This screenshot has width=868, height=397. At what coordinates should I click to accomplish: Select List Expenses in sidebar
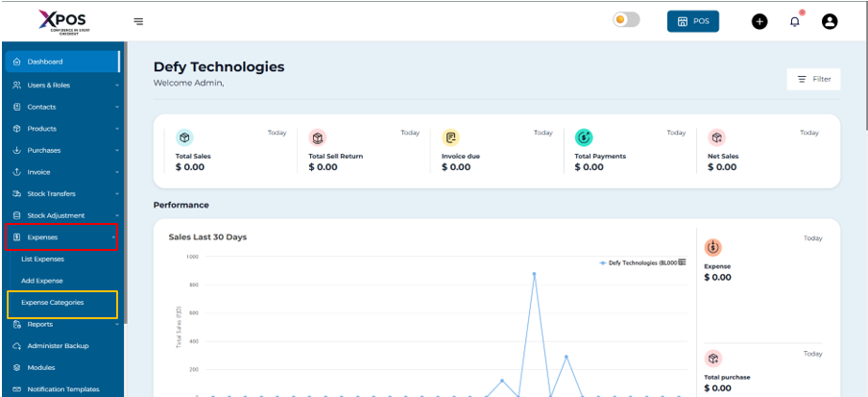click(42, 260)
